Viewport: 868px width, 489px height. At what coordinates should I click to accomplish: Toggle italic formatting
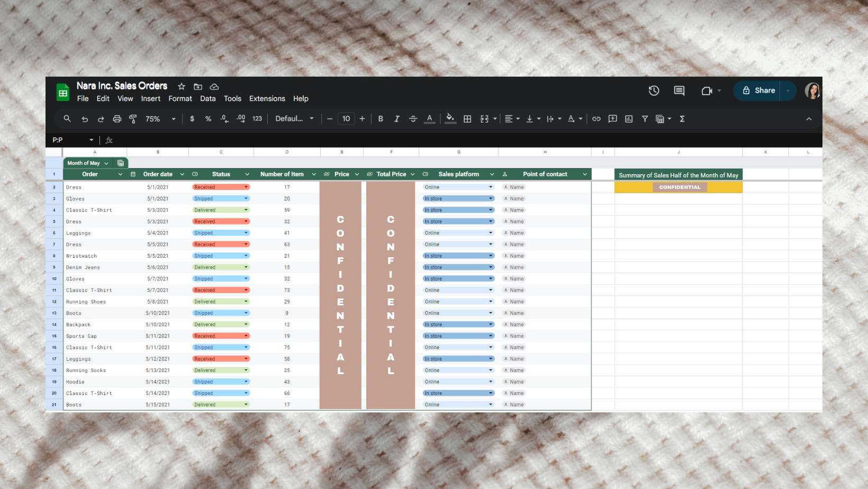click(x=396, y=119)
